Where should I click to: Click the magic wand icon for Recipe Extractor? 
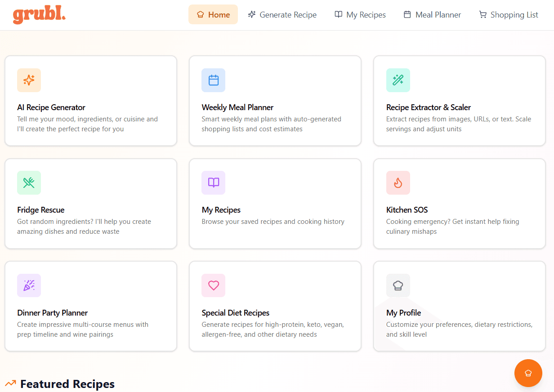click(x=398, y=80)
